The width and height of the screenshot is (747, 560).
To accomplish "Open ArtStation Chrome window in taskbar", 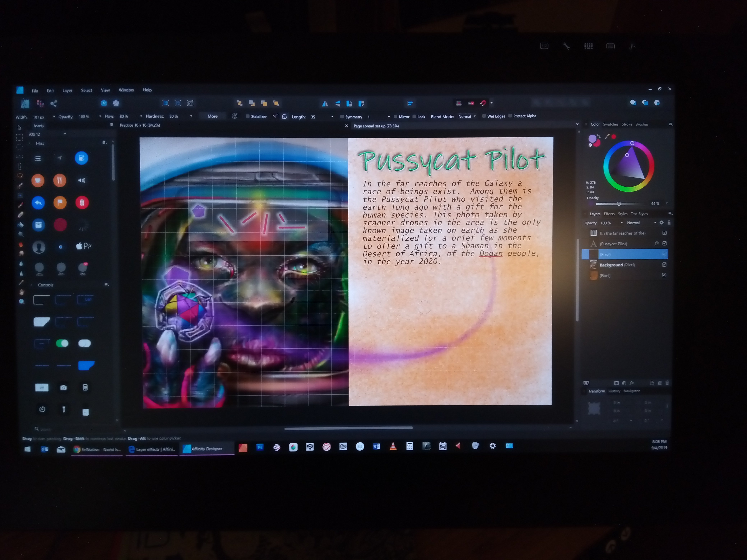I will [97, 449].
